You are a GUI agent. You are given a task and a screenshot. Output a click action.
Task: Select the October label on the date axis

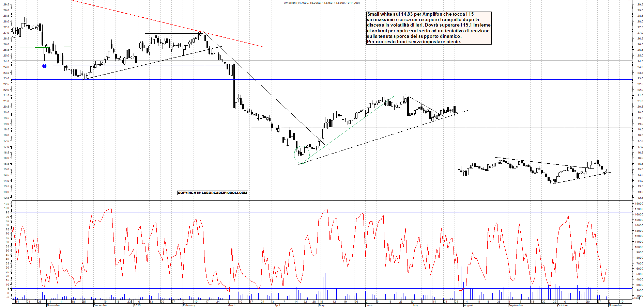click(x=562, y=305)
